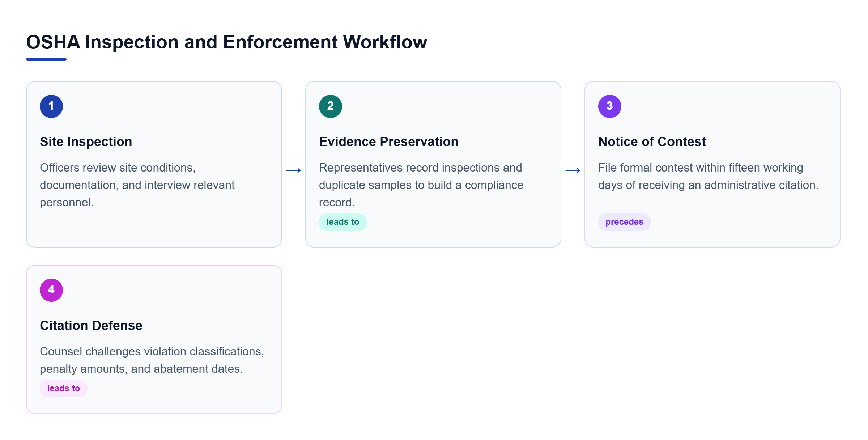Image resolution: width=868 pixels, height=440 pixels.
Task: Click the magenta step 4 circle badge
Action: (51, 290)
